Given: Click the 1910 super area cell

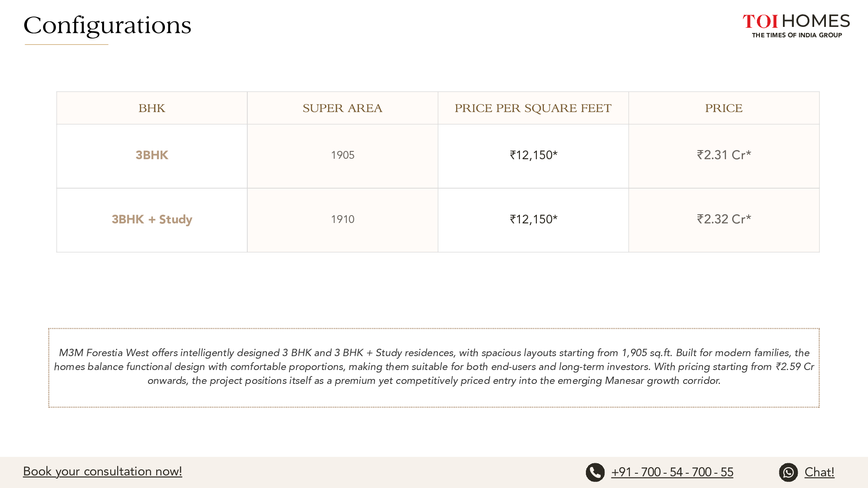Looking at the screenshot, I should pos(342,219).
